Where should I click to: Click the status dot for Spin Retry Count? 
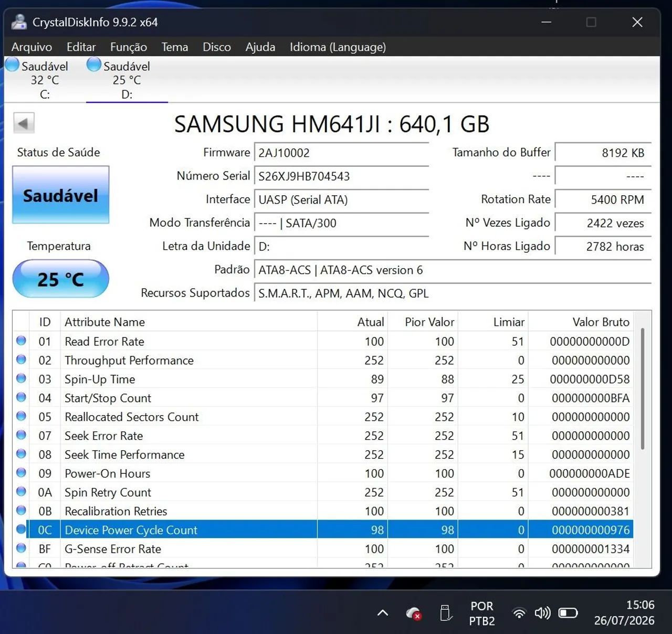[x=21, y=492]
